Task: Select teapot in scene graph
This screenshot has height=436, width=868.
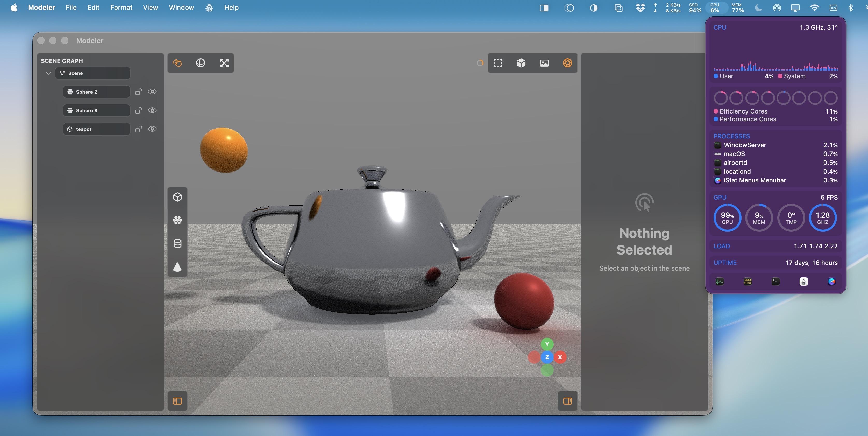Action: (x=96, y=129)
